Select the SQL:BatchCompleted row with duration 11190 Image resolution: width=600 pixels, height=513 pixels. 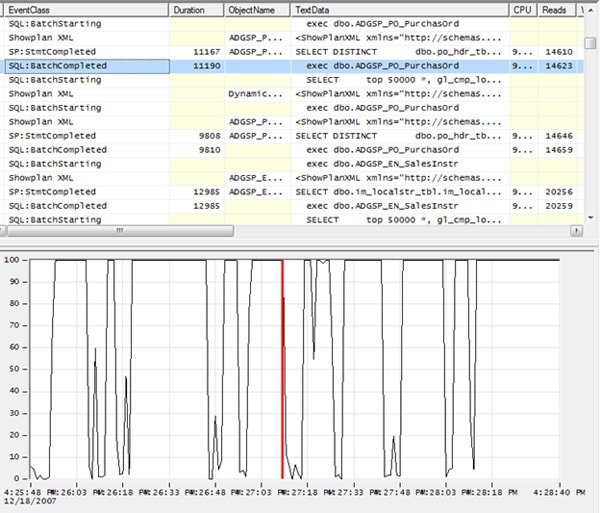tap(294, 66)
